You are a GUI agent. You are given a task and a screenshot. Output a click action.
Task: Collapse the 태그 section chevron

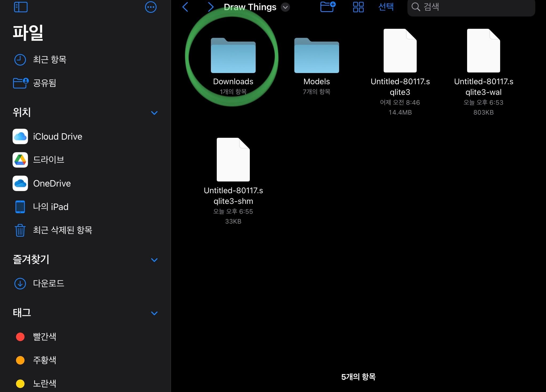pyautogui.click(x=154, y=313)
